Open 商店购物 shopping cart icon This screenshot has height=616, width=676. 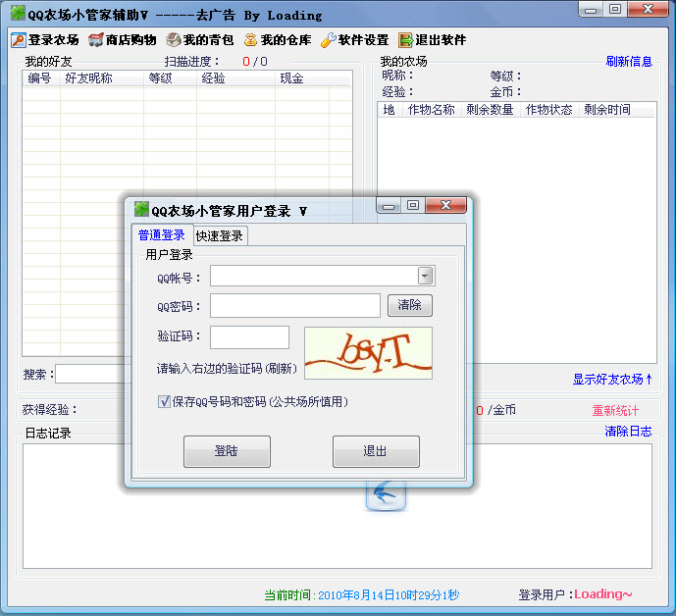click(96, 40)
